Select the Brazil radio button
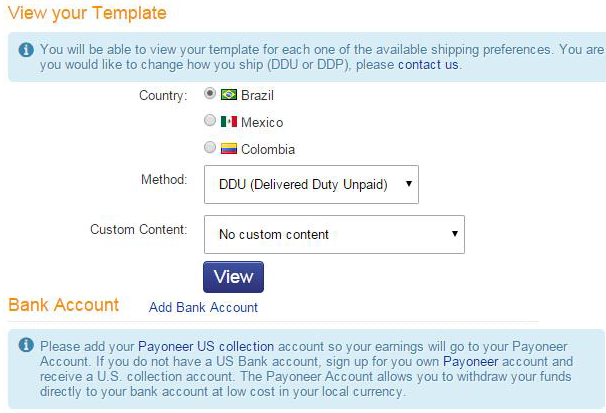The height and width of the screenshot is (413, 606). (210, 93)
